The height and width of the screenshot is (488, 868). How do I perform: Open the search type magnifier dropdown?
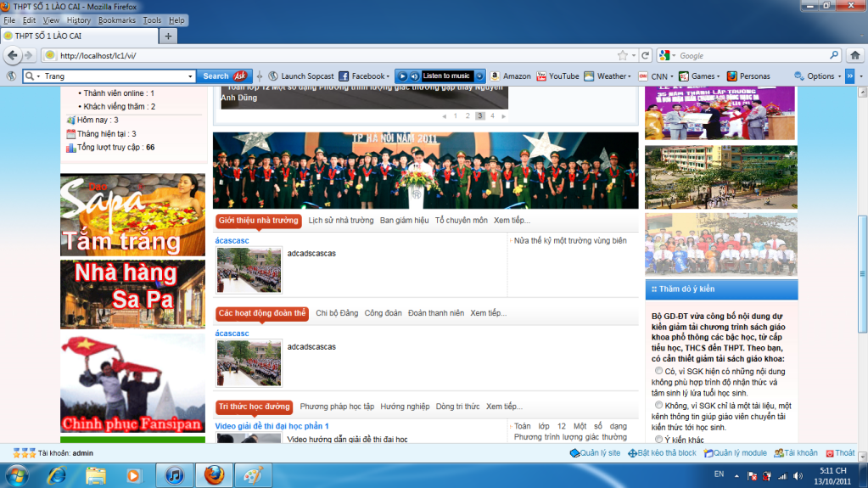pos(32,76)
